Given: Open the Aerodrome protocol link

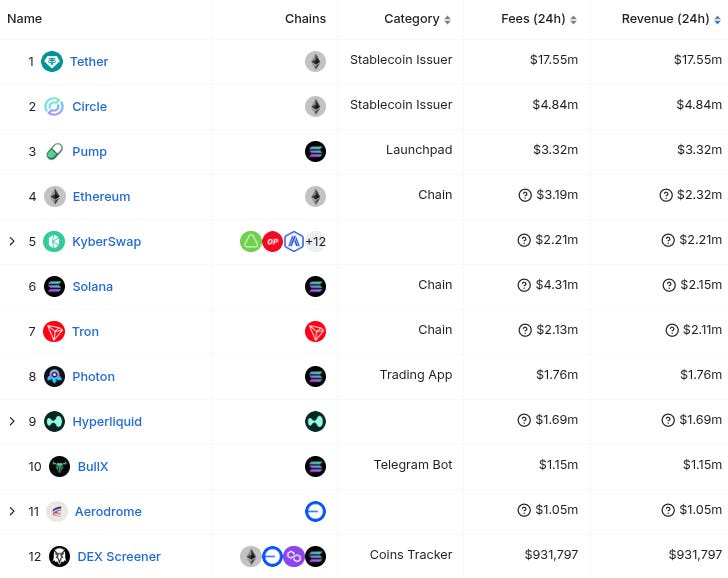Looking at the screenshot, I should [108, 512].
